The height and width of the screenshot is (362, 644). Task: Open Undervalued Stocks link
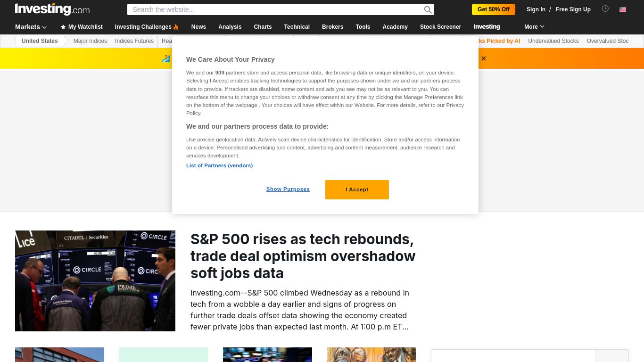coord(553,41)
